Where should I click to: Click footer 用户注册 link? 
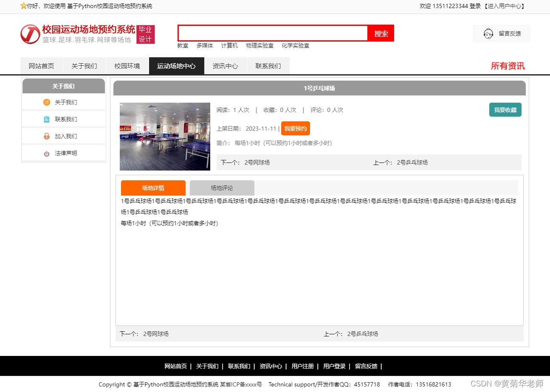click(303, 366)
